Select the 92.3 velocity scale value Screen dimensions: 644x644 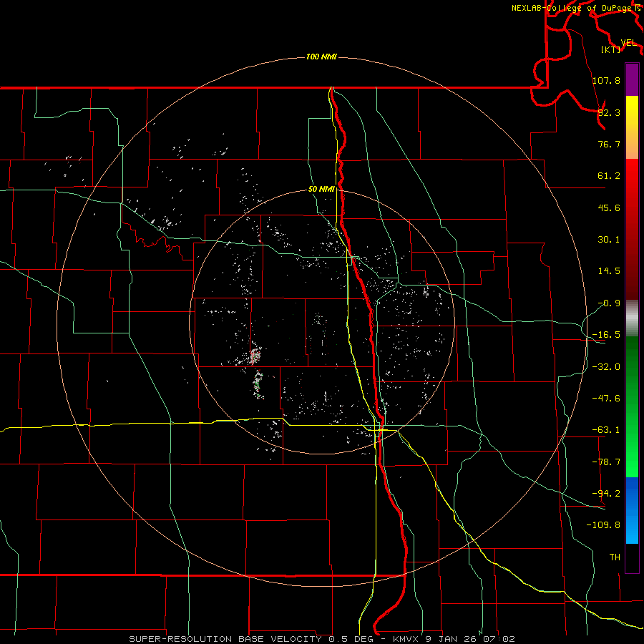coord(609,112)
